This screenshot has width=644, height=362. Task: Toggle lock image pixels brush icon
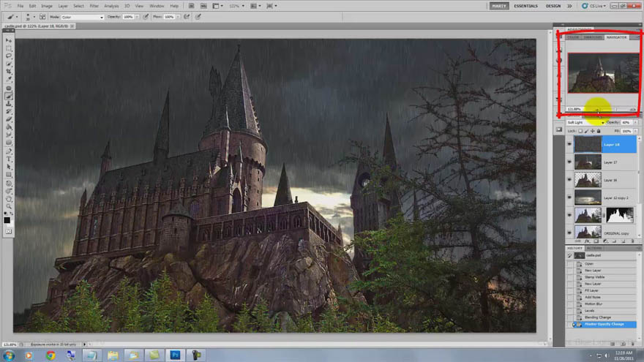tap(586, 131)
